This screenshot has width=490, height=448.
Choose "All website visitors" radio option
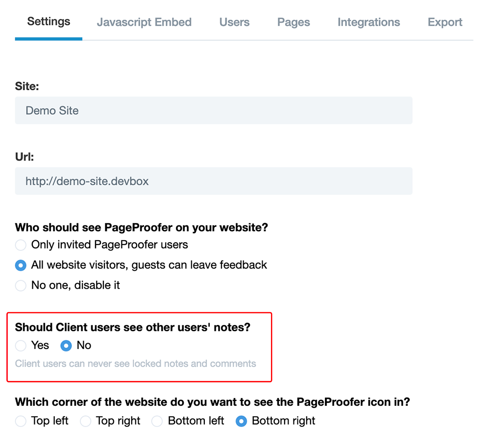point(21,265)
